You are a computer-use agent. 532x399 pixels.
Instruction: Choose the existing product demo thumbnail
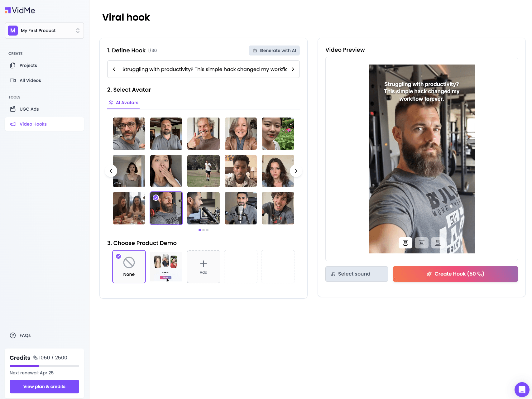(x=166, y=267)
